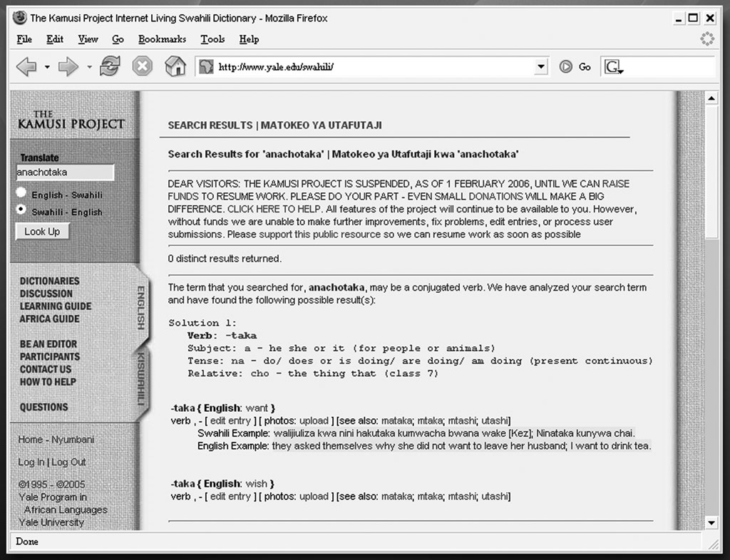Click the Firefox globe icon in title bar
This screenshot has height=560, width=730.
19,18
